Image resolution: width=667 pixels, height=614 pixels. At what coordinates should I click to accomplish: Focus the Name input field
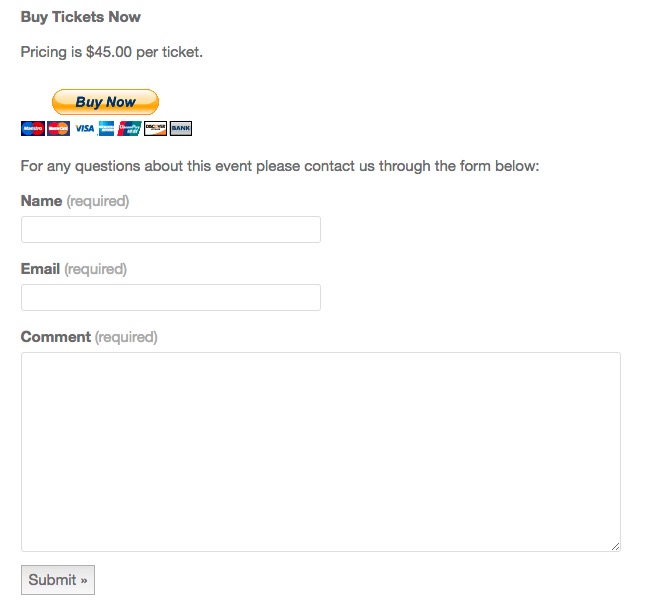pyautogui.click(x=170, y=230)
